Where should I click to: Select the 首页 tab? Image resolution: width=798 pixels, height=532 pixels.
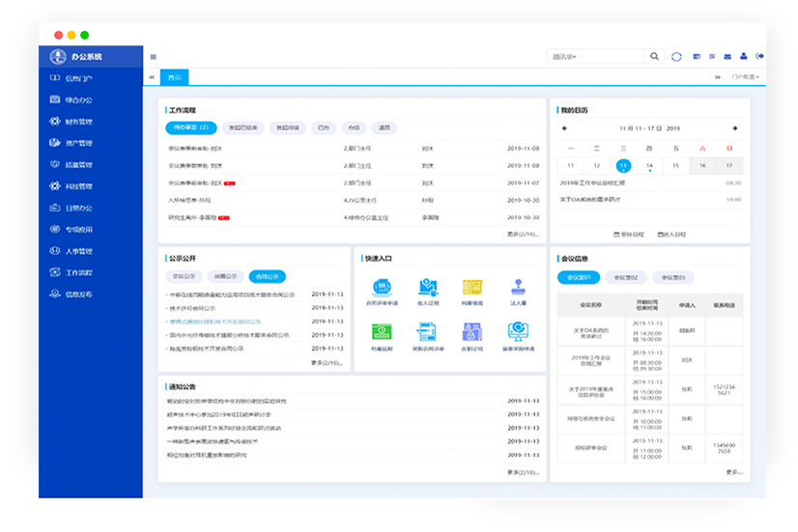click(x=174, y=76)
